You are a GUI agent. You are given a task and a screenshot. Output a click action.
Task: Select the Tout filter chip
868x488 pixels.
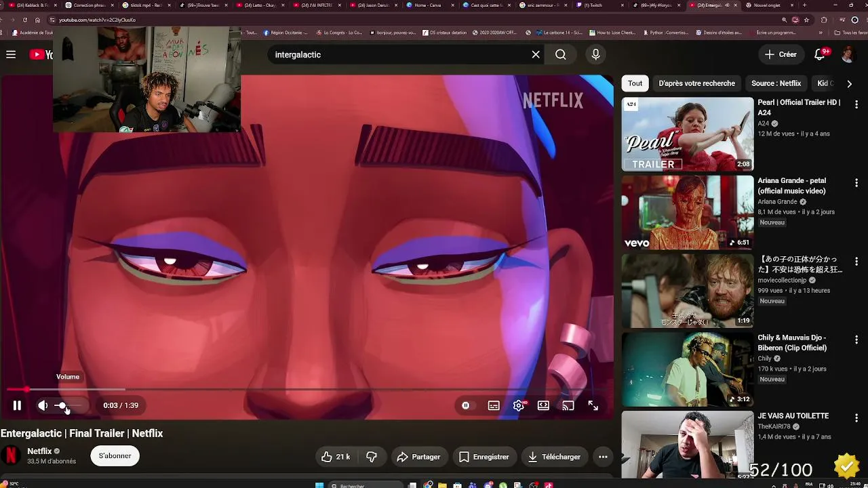pyautogui.click(x=635, y=83)
